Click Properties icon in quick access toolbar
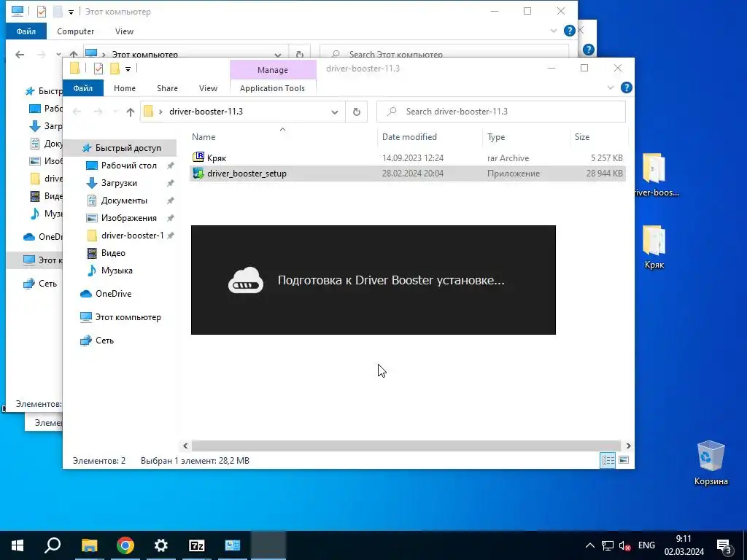Viewport: 747px width, 560px height. point(98,69)
